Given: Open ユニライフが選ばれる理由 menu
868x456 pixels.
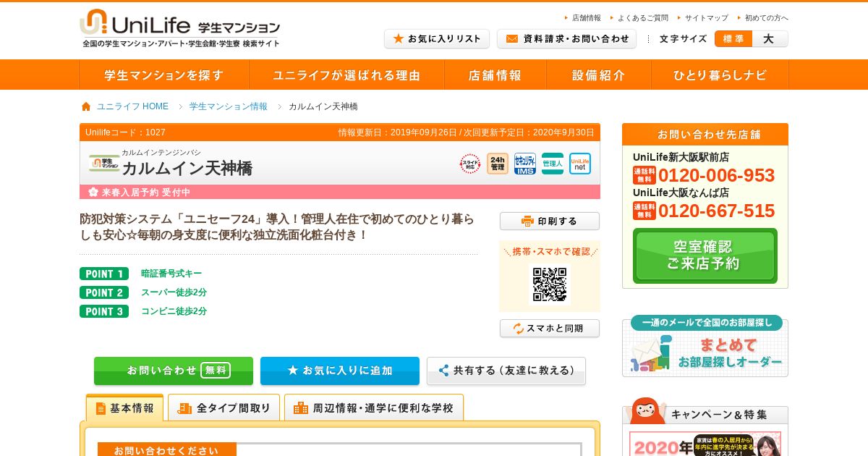Looking at the screenshot, I should tap(346, 75).
